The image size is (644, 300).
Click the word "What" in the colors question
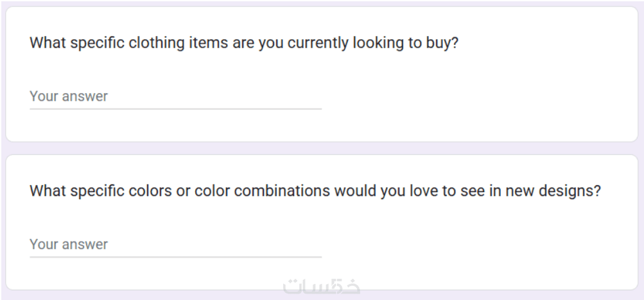click(x=45, y=191)
